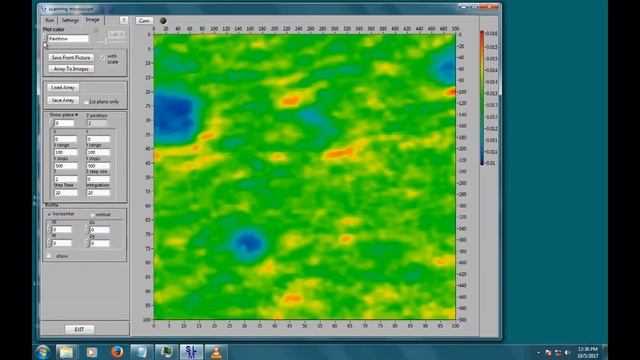Open the Windows Start menu
The image size is (640, 360).
tap(42, 352)
